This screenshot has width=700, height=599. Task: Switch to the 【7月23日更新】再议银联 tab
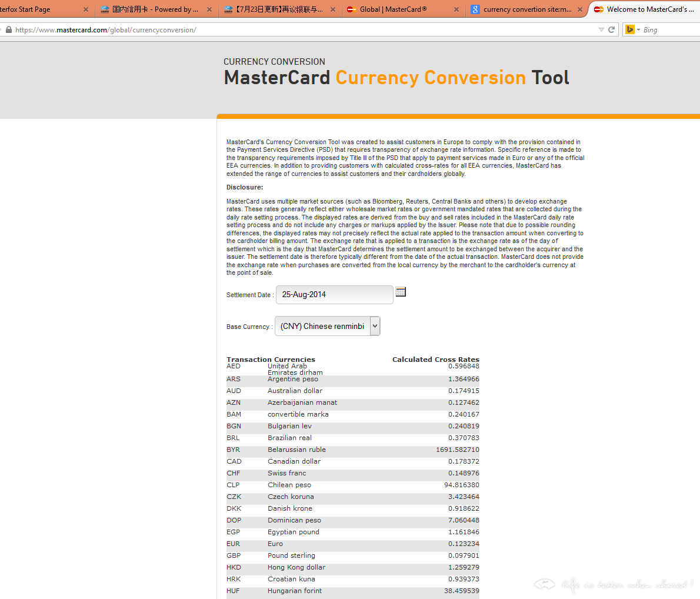click(279, 9)
